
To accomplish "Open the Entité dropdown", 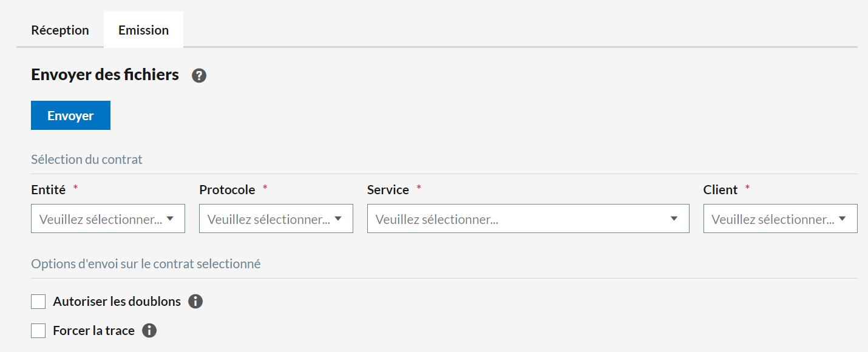I will pos(108,219).
